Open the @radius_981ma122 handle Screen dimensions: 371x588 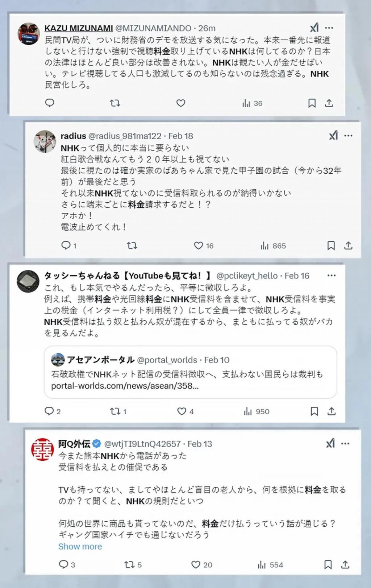click(x=125, y=136)
